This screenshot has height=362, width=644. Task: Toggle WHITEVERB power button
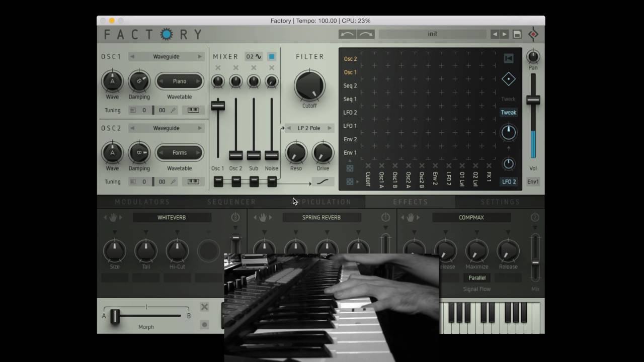(235, 217)
